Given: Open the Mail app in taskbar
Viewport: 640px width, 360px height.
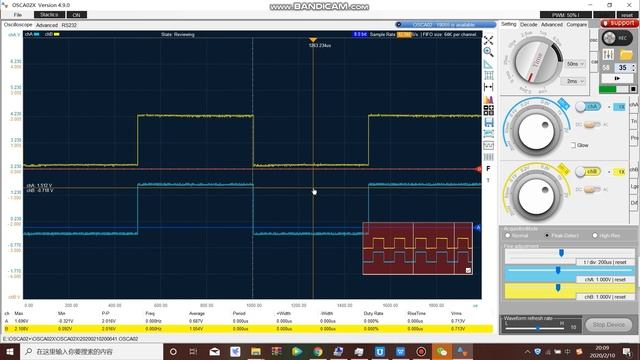Looking at the screenshot, I should point(215,351).
